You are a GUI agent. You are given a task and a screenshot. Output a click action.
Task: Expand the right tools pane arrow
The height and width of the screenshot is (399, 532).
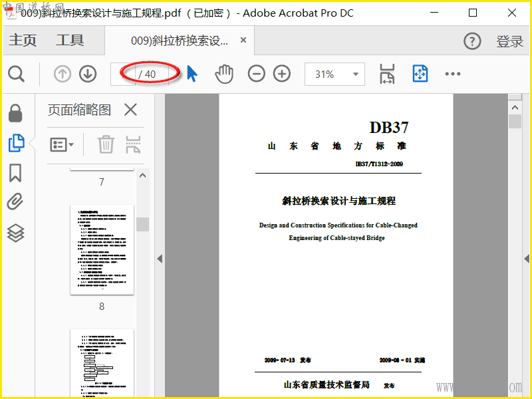click(x=527, y=259)
